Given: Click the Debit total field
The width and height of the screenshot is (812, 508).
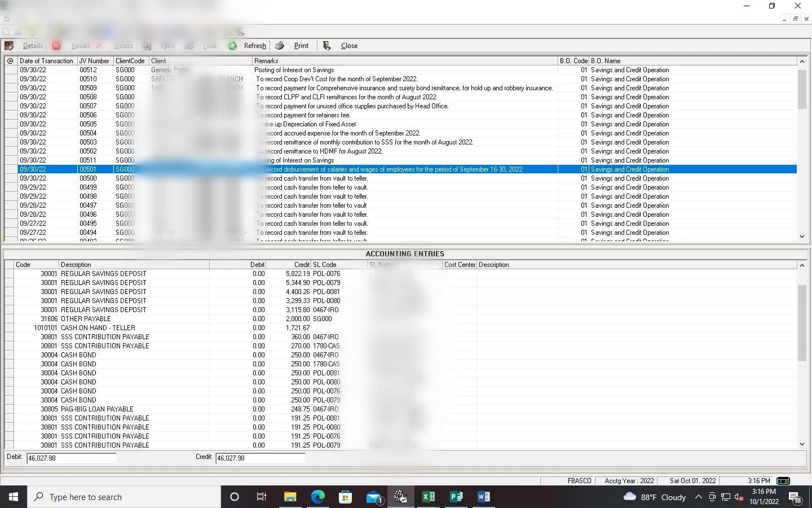Looking at the screenshot, I should pyautogui.click(x=71, y=458).
